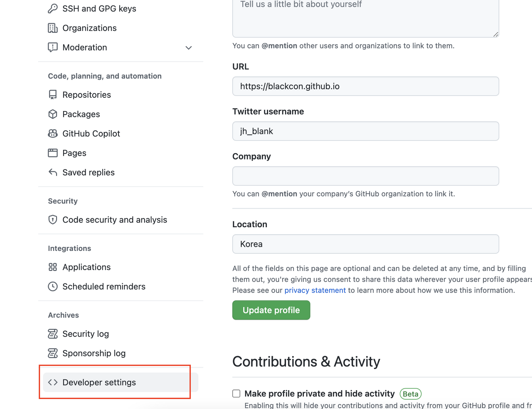
Task: Select the Code security shield icon
Action: [52, 220]
